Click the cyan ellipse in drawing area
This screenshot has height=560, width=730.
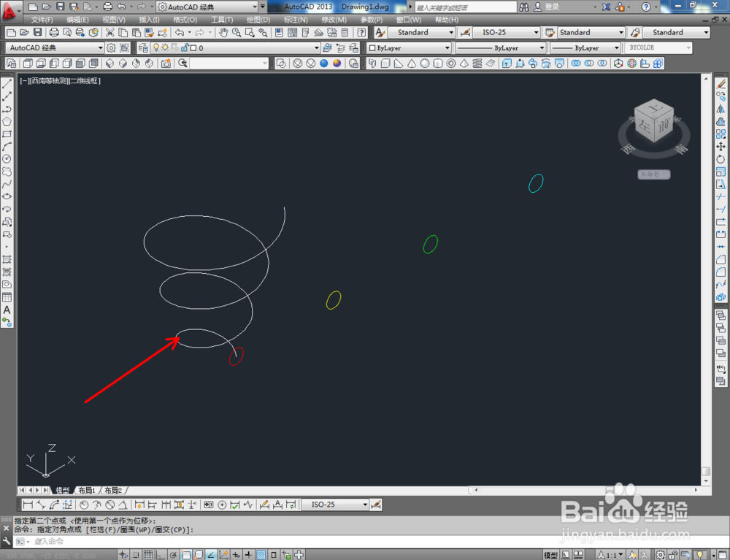point(536,183)
